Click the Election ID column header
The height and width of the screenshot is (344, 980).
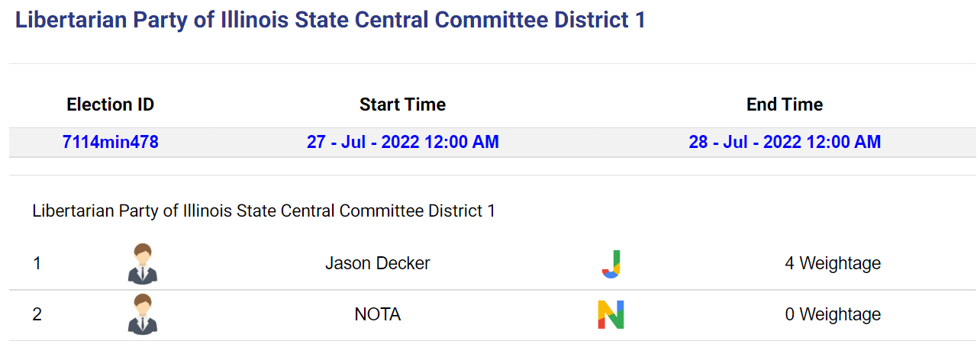click(111, 104)
